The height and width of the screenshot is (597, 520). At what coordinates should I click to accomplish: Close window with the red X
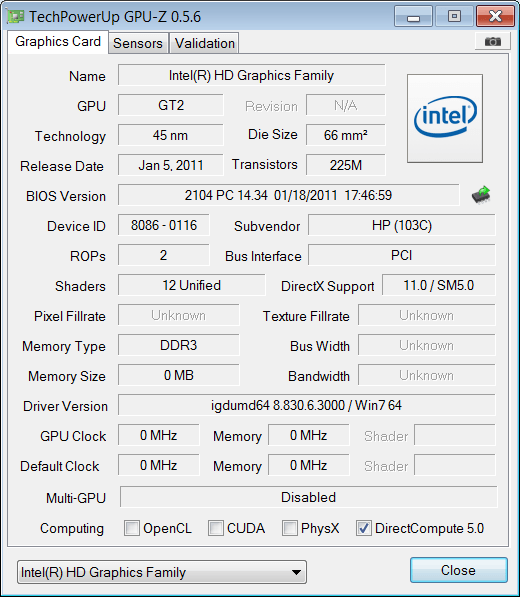pyautogui.click(x=495, y=16)
